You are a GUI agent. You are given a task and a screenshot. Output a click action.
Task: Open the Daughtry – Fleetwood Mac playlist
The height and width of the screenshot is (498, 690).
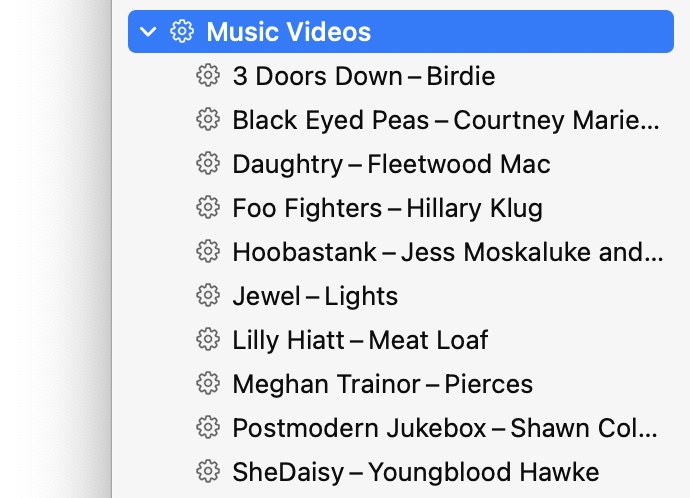pyautogui.click(x=391, y=164)
